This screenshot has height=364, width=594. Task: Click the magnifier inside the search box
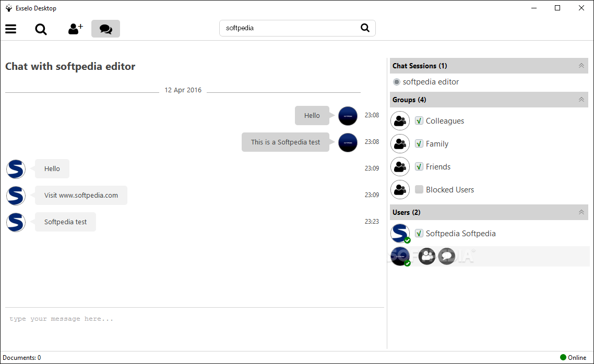365,28
